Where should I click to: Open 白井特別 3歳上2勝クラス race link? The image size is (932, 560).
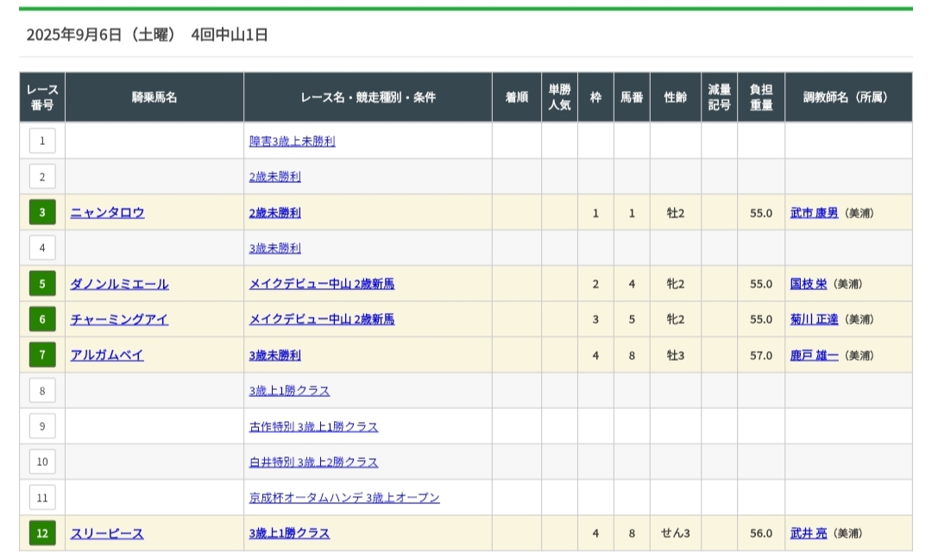313,462
